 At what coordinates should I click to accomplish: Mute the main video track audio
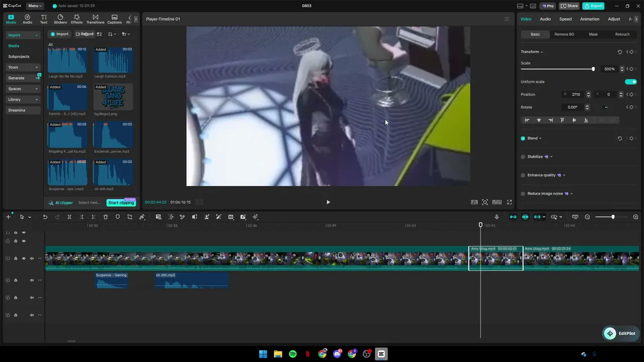tap(32, 258)
